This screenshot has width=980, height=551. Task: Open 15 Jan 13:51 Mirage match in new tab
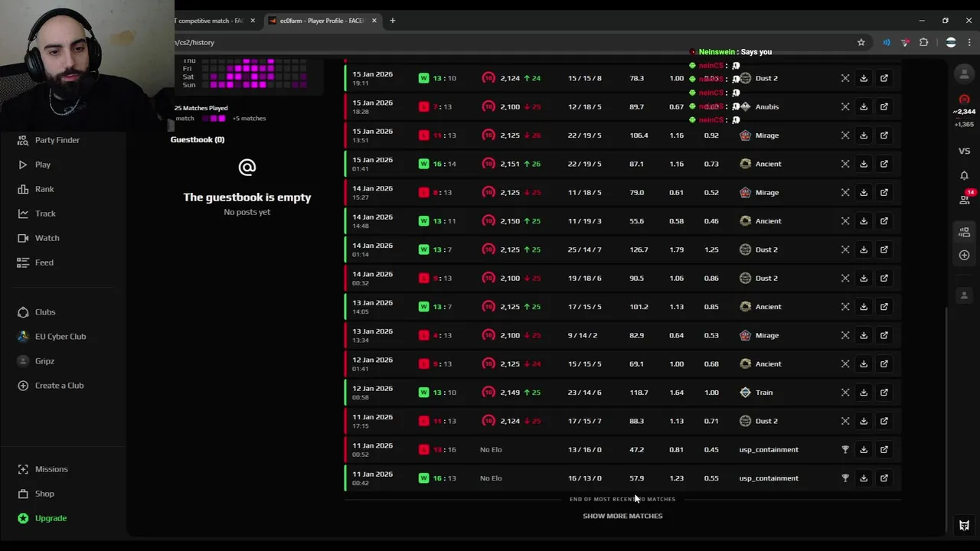884,135
